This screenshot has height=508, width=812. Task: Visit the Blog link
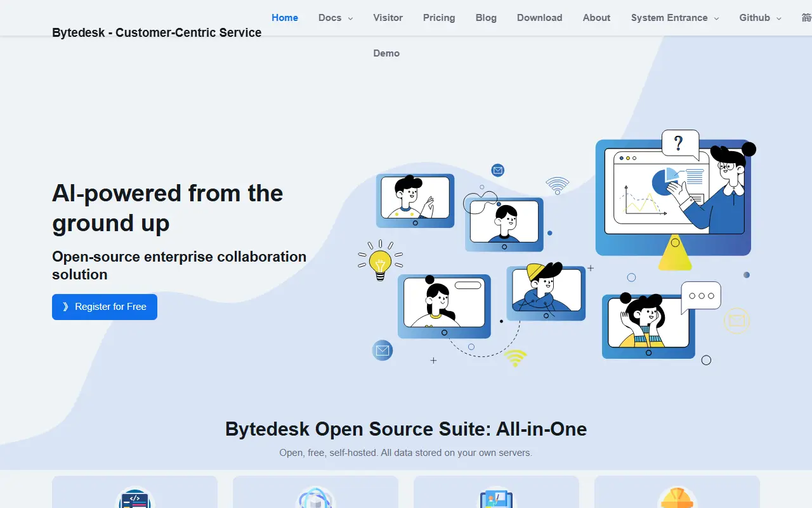coord(486,18)
